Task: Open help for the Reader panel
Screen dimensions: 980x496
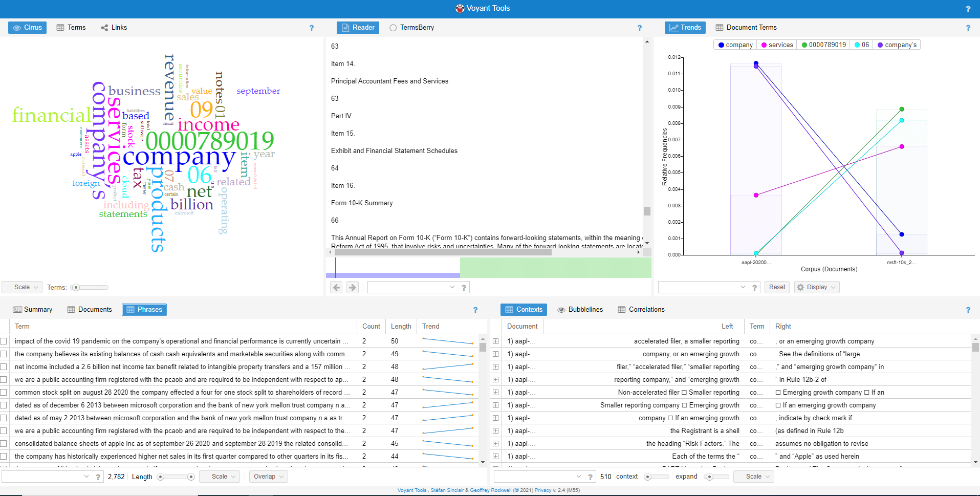Action: click(x=639, y=28)
